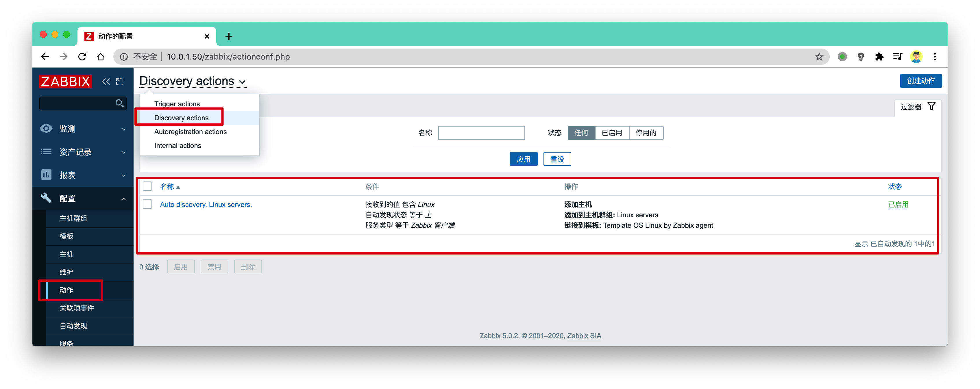Bookmark this page with the star
This screenshot has width=980, height=389.
tap(819, 57)
